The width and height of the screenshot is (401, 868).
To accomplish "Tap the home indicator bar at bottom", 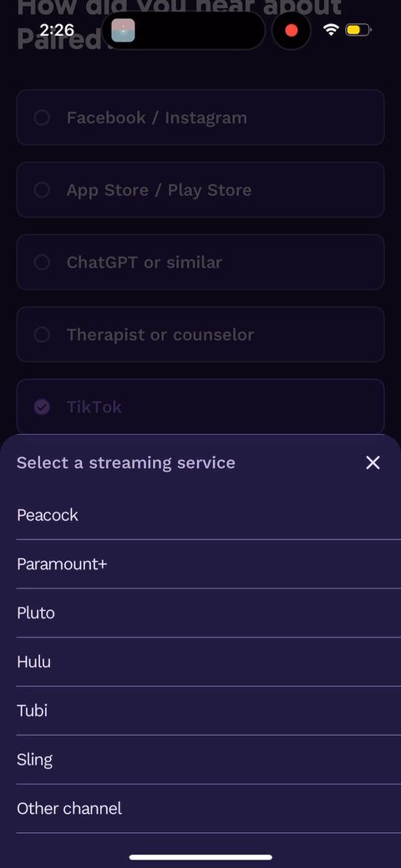I will pyautogui.click(x=200, y=857).
